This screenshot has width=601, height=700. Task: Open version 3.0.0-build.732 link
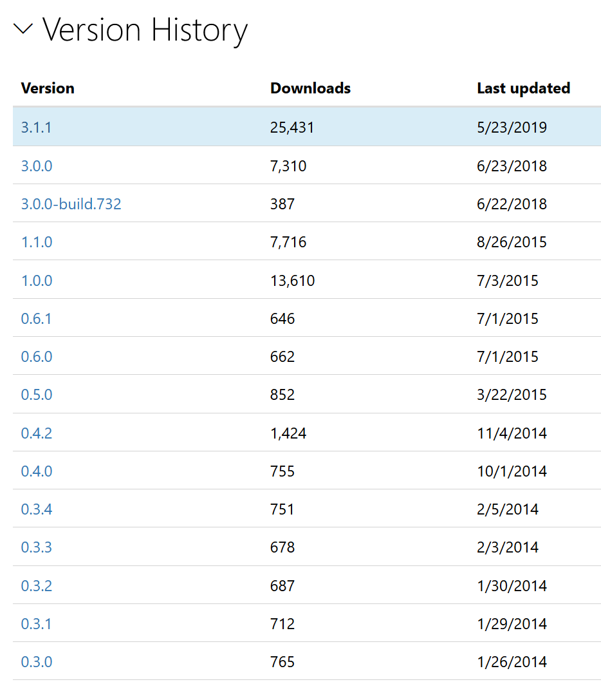coord(71,204)
